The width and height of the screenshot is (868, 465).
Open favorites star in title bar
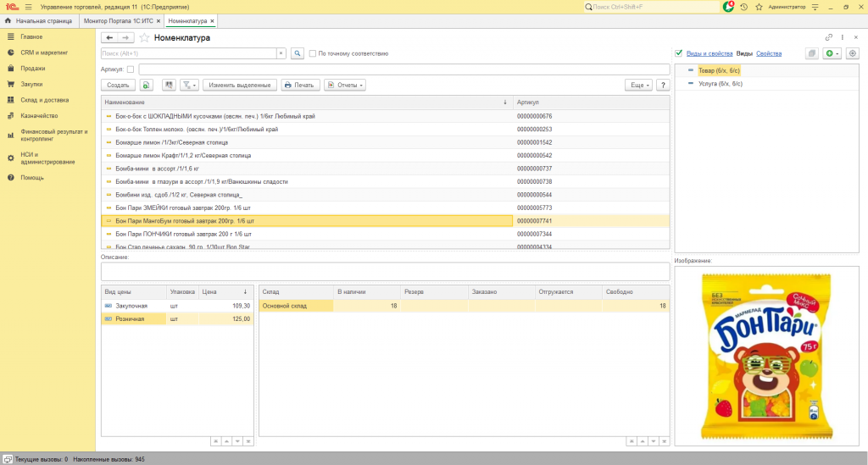[759, 7]
